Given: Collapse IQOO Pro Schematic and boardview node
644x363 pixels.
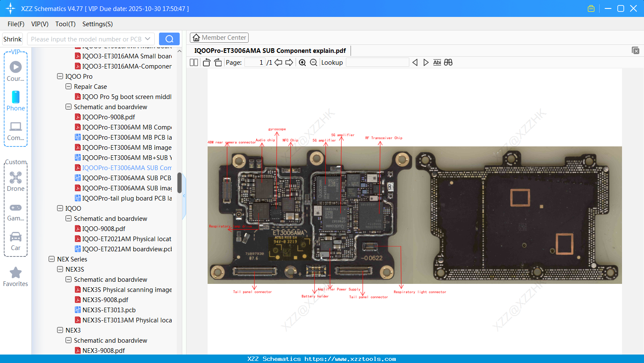Looking at the screenshot, I should click(69, 107).
